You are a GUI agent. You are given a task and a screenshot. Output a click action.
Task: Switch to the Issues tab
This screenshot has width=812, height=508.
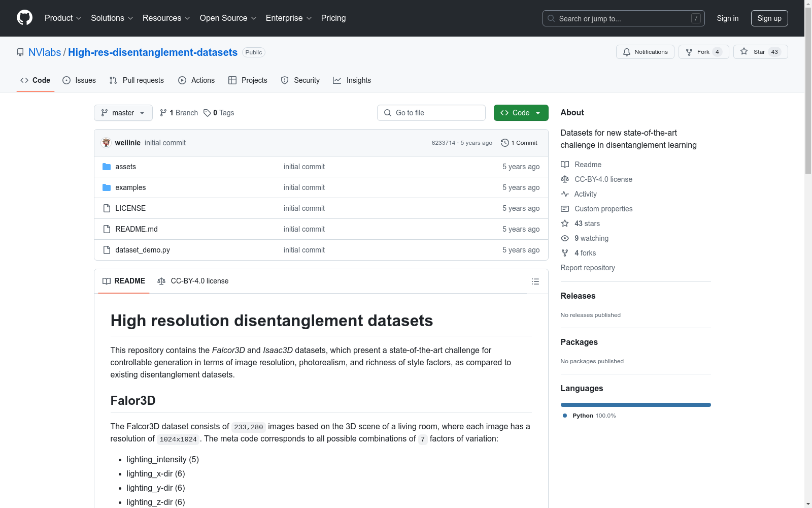79,80
